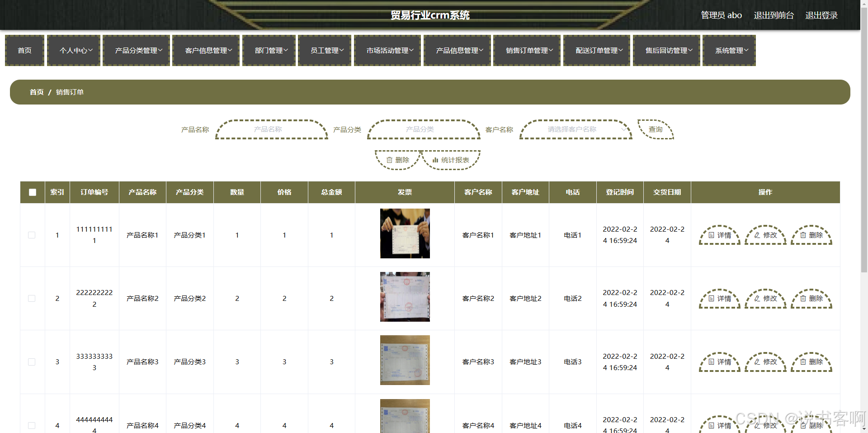Open the 配送订单管理 menu
The height and width of the screenshot is (433, 868).
[x=597, y=51]
